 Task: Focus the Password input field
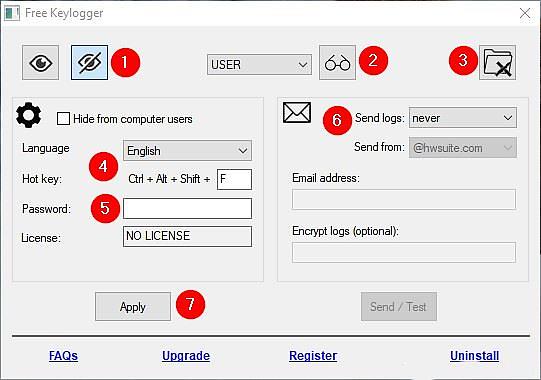(x=187, y=208)
